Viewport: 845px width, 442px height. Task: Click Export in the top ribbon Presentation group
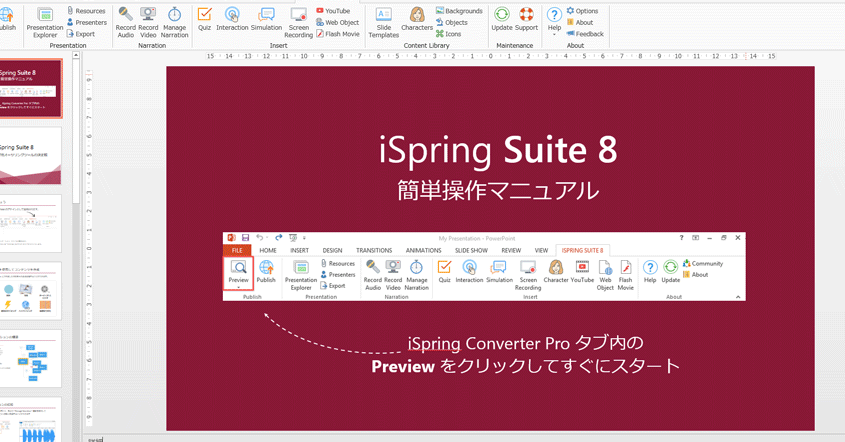point(81,33)
